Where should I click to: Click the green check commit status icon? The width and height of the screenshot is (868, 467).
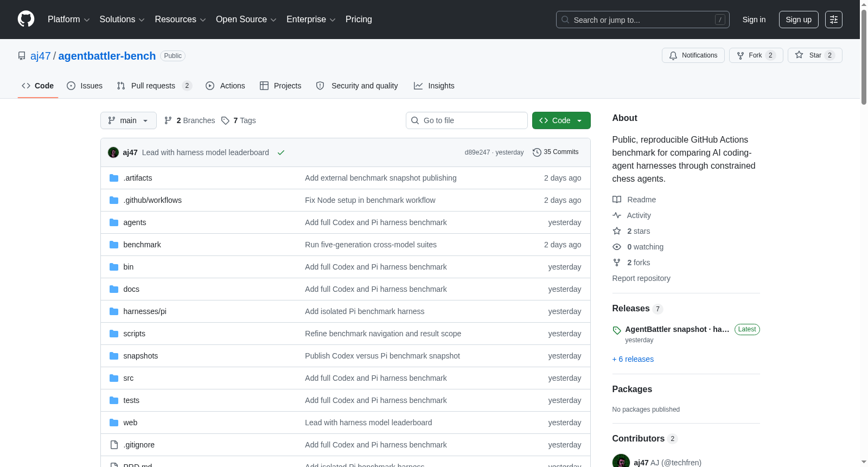tap(281, 152)
